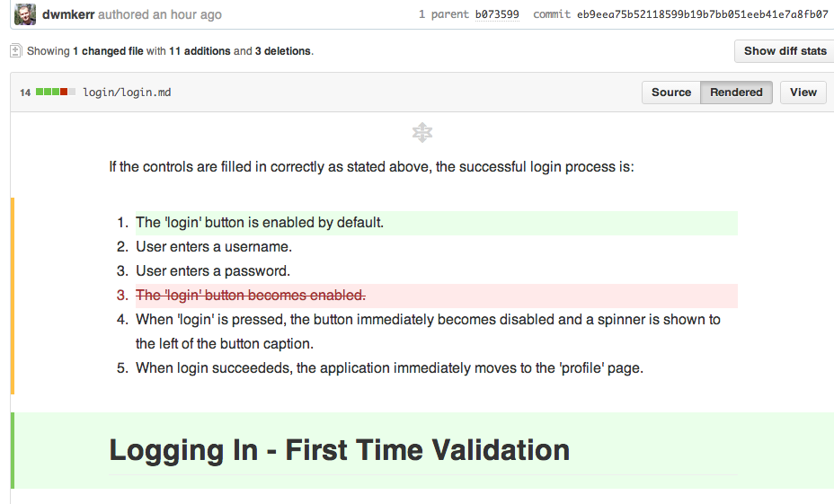
Task: Expand hidden lines with the unfold icon
Action: point(421,132)
